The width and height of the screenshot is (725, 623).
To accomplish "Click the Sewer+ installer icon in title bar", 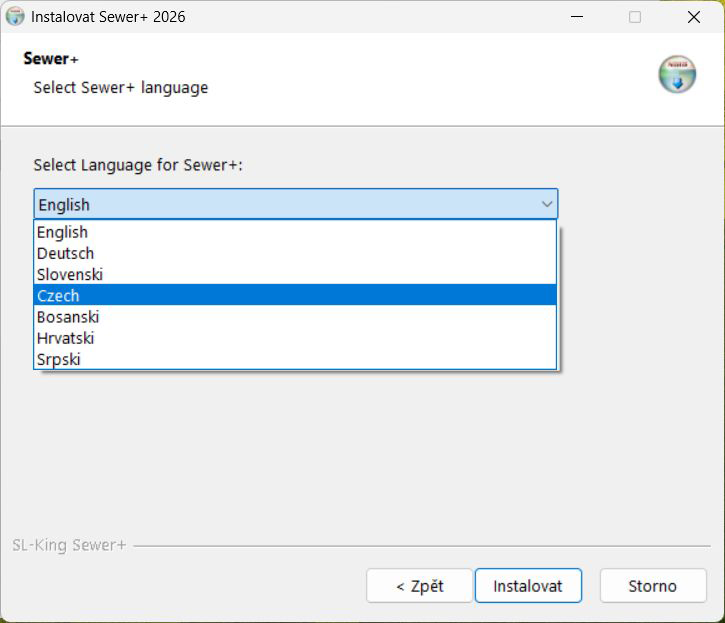I will (x=15, y=17).
